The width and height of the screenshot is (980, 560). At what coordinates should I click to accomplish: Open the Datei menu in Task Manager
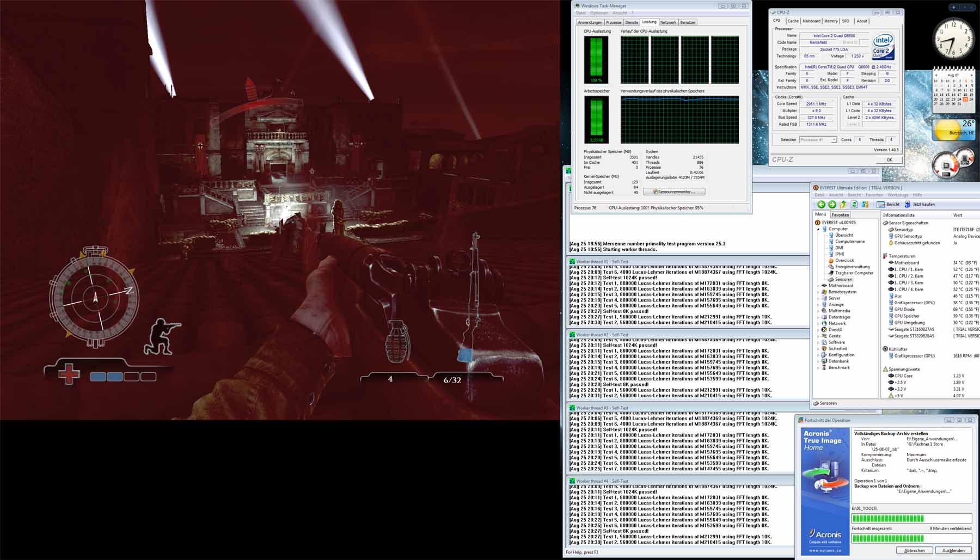click(x=580, y=13)
